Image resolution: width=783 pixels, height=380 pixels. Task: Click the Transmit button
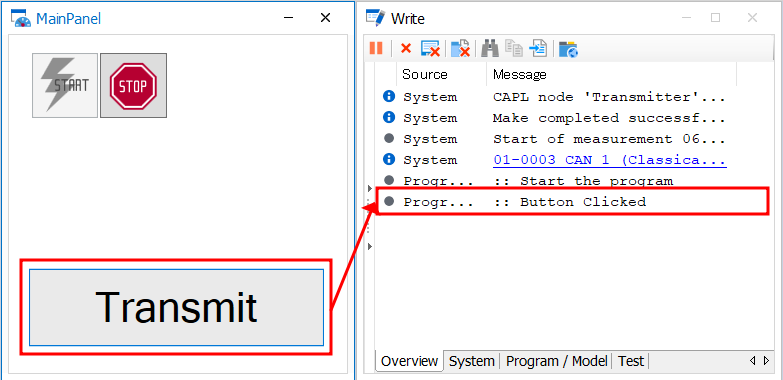(176, 307)
